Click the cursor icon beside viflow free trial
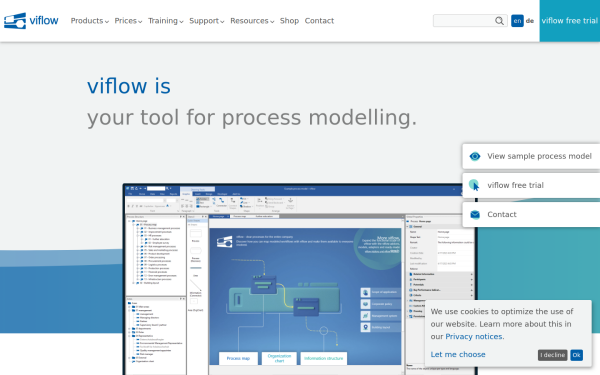Screen dimensions: 600x375 click(x=474, y=185)
